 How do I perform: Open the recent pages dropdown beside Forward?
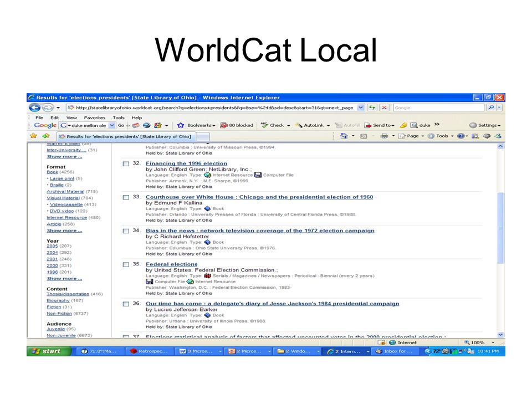[x=58, y=108]
